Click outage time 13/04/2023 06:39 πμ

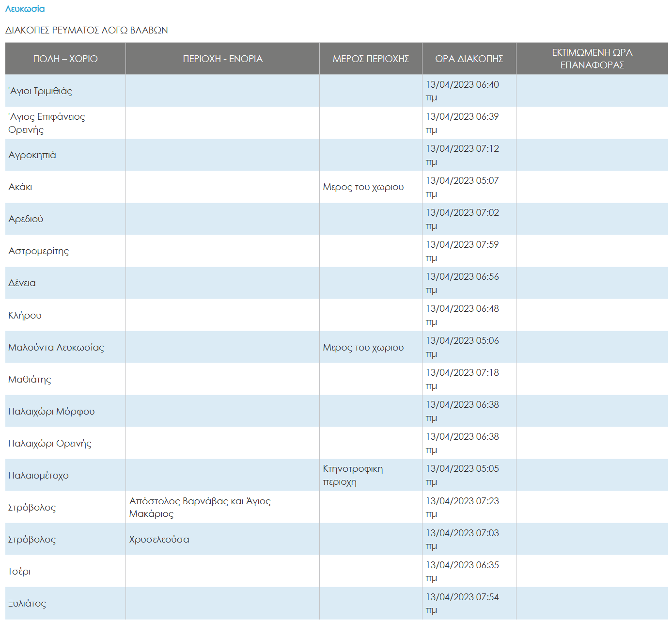click(469, 123)
